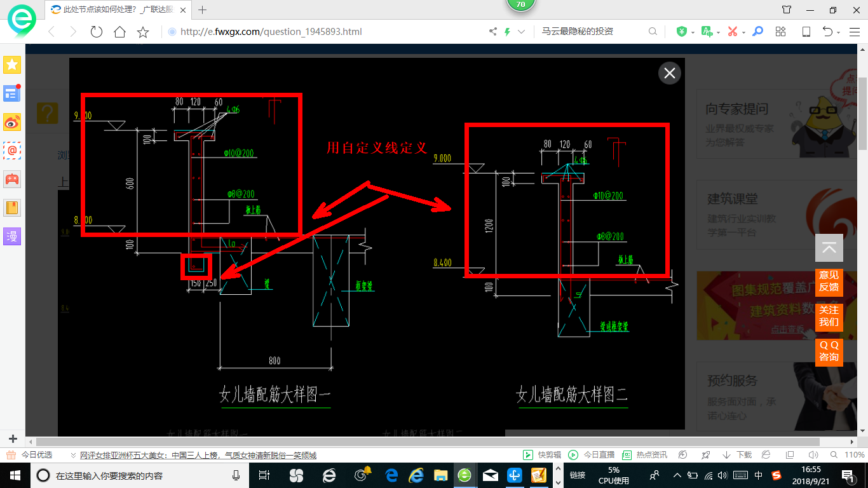The width and height of the screenshot is (868, 488).
Task: Open the purple 漫 comics sidebar icon
Action: 12,236
